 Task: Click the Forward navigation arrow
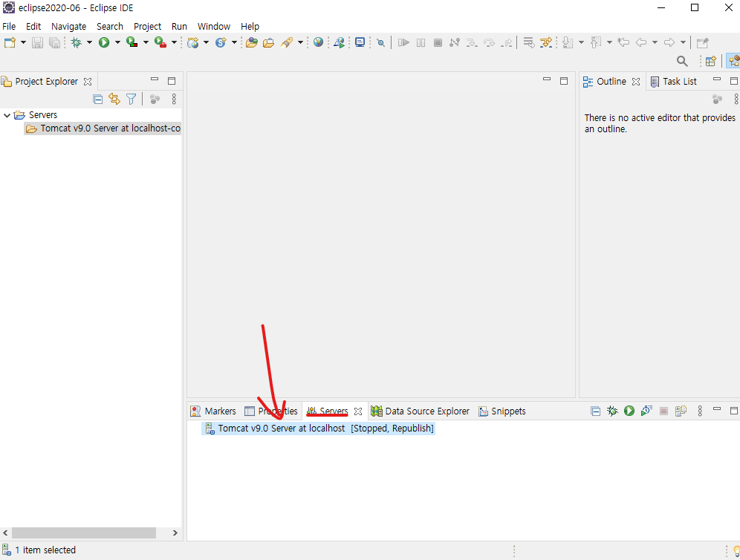(x=669, y=42)
